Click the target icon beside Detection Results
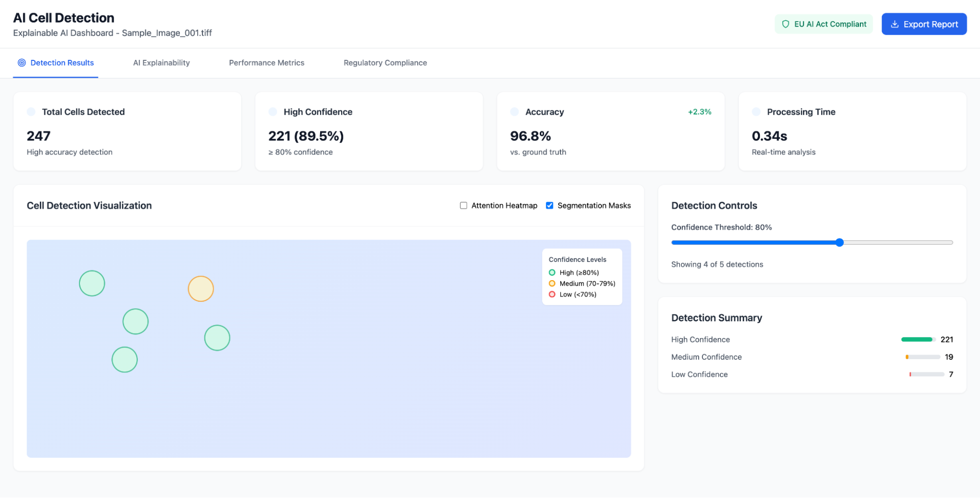The image size is (980, 498). click(22, 63)
